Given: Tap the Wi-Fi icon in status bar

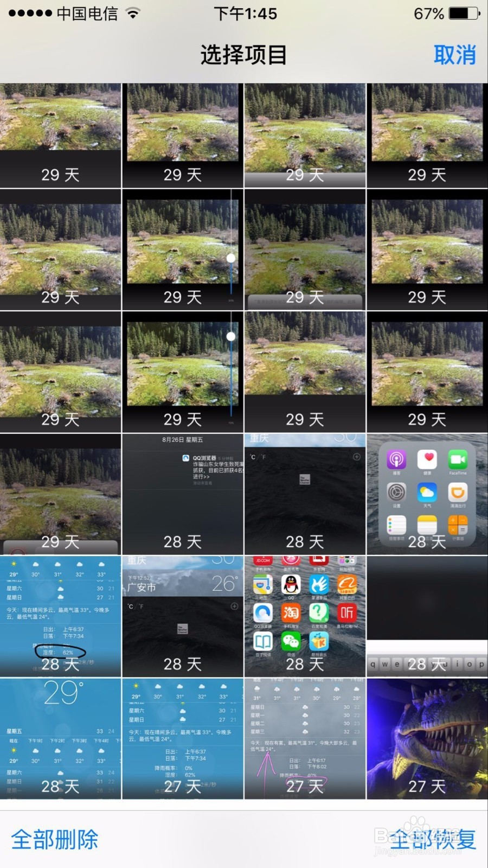Looking at the screenshot, I should pyautogui.click(x=133, y=13).
